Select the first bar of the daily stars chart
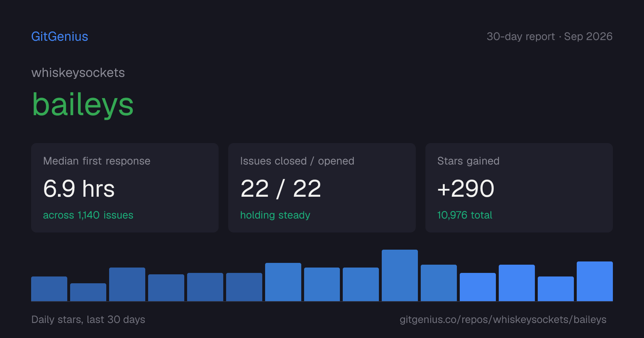The image size is (644, 338). coord(49,289)
